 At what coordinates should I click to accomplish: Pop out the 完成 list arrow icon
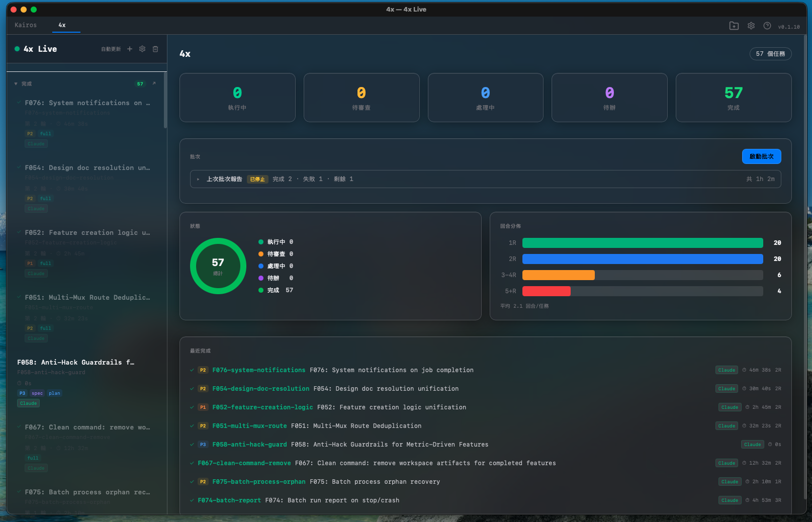point(154,83)
